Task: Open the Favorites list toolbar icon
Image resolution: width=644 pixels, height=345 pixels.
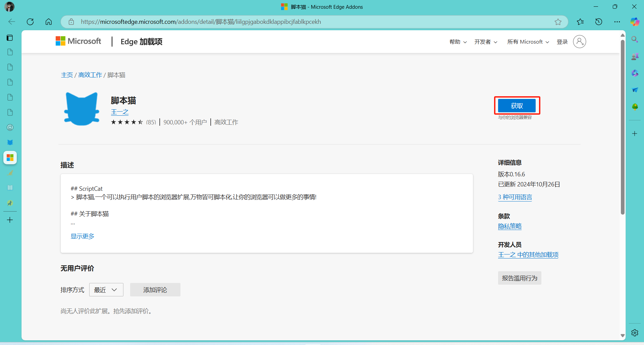Action: tap(580, 22)
